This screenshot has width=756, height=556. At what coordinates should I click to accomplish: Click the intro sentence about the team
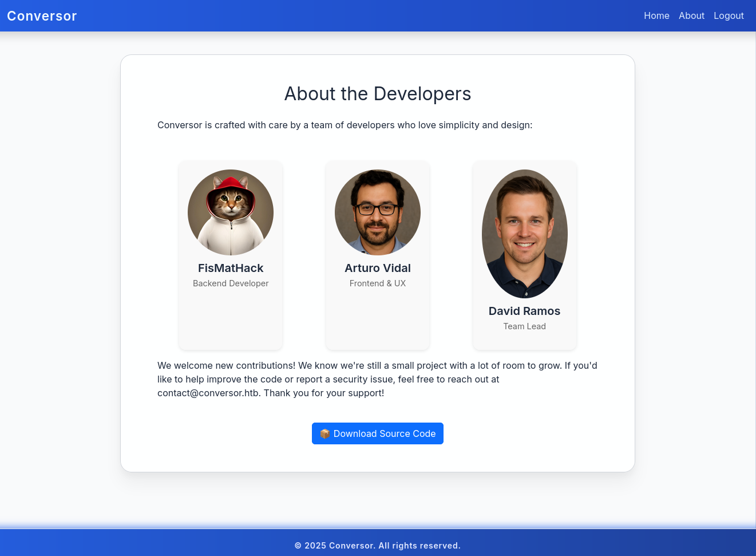point(345,125)
